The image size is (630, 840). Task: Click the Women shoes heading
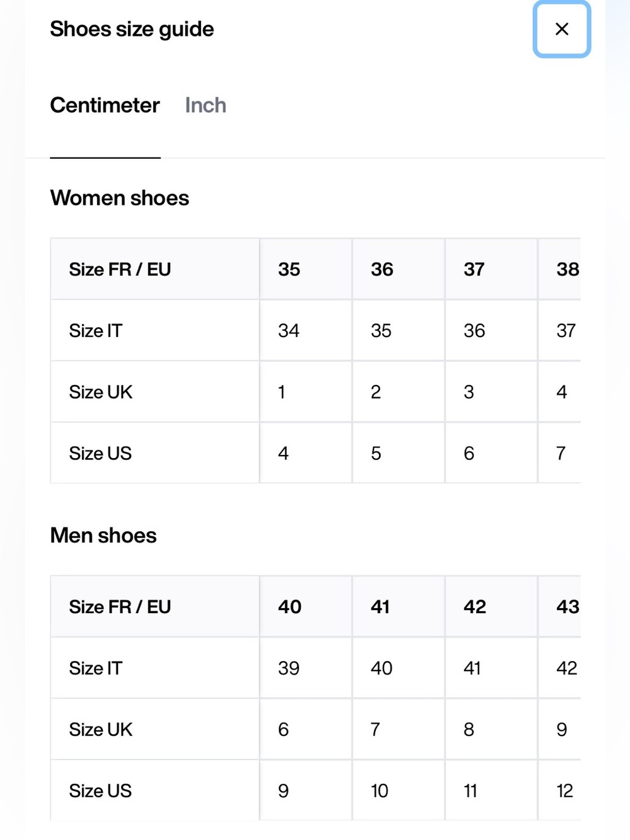120,198
